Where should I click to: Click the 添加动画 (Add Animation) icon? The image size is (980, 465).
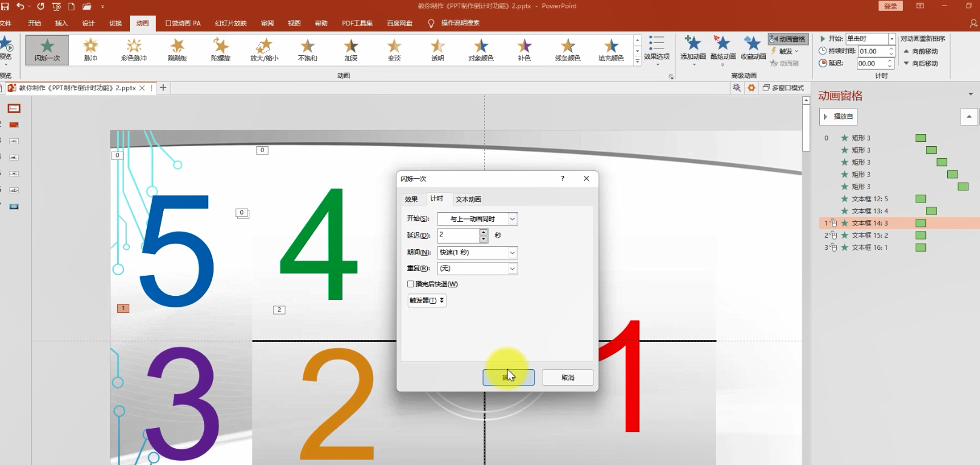[693, 49]
